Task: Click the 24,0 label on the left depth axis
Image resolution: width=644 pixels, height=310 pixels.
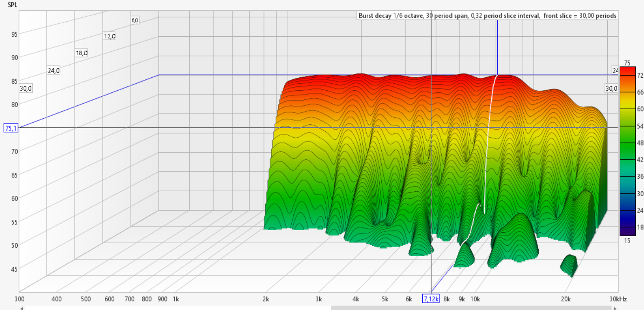Action: (54, 71)
